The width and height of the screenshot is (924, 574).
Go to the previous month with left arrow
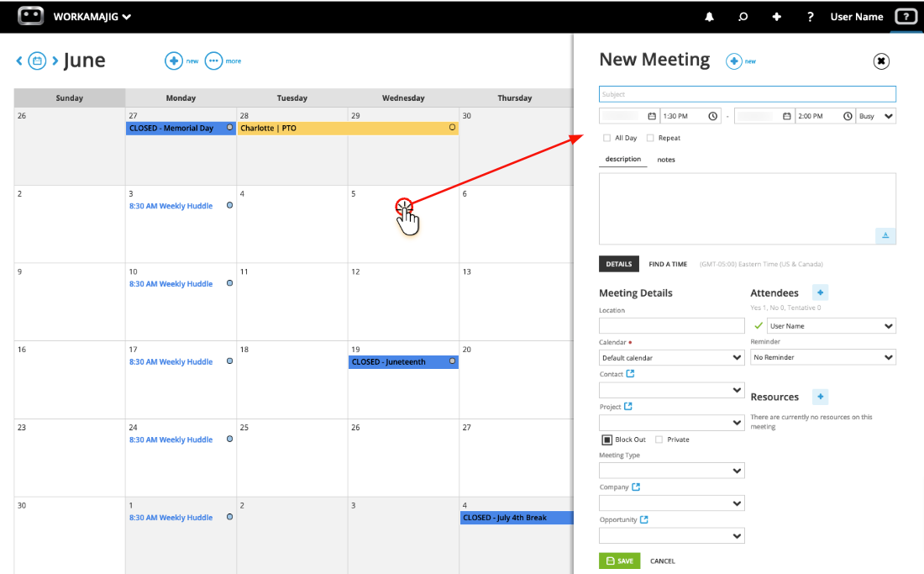coord(19,61)
